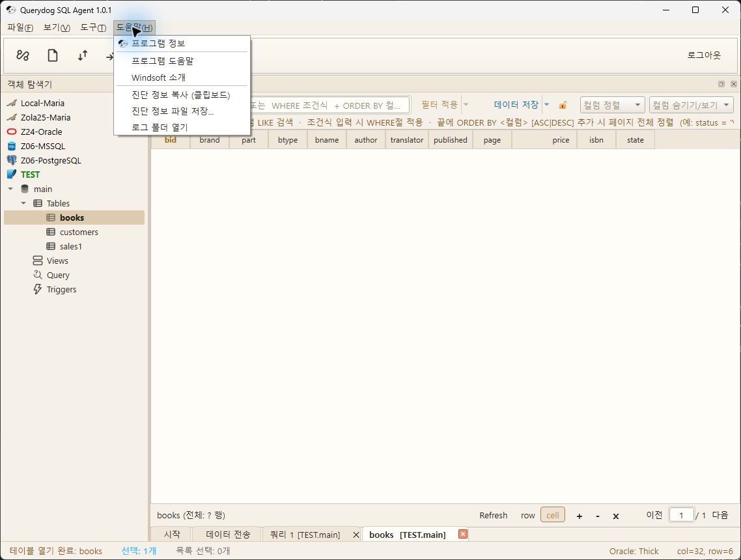Close the object explorer panel header X
The height and width of the screenshot is (560, 741).
pos(733,84)
